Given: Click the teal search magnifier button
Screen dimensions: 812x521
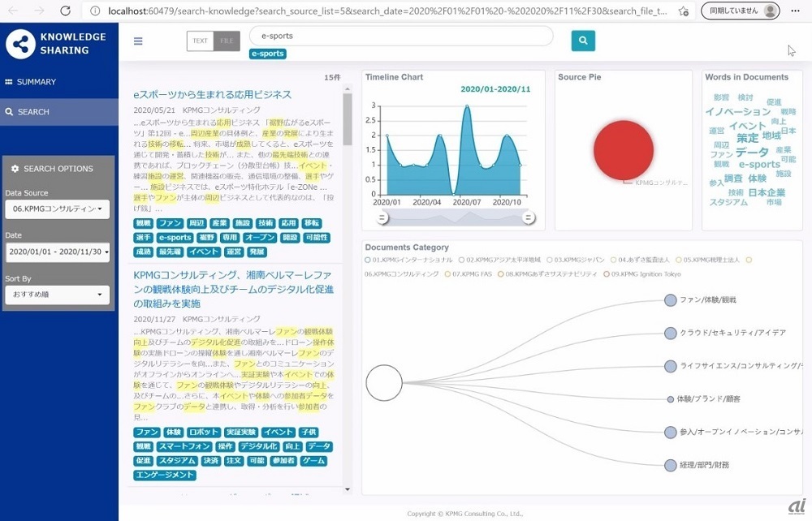Looking at the screenshot, I should [x=583, y=41].
